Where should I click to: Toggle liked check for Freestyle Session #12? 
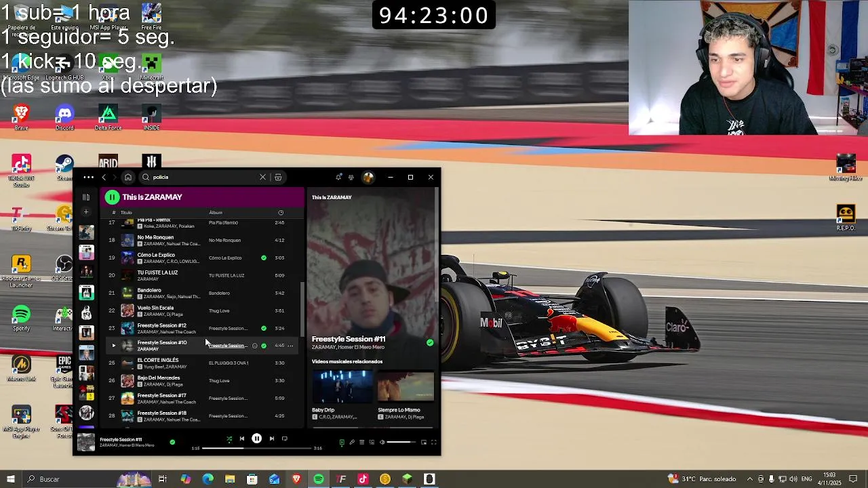coord(264,328)
